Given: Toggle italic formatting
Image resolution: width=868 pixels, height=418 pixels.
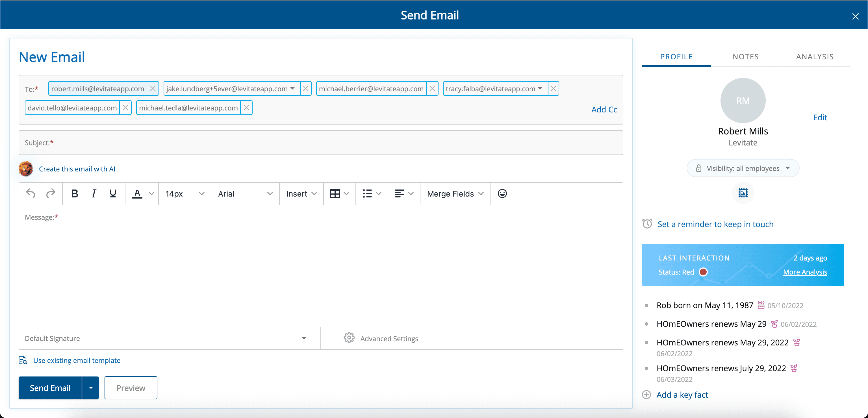Looking at the screenshot, I should (x=94, y=193).
